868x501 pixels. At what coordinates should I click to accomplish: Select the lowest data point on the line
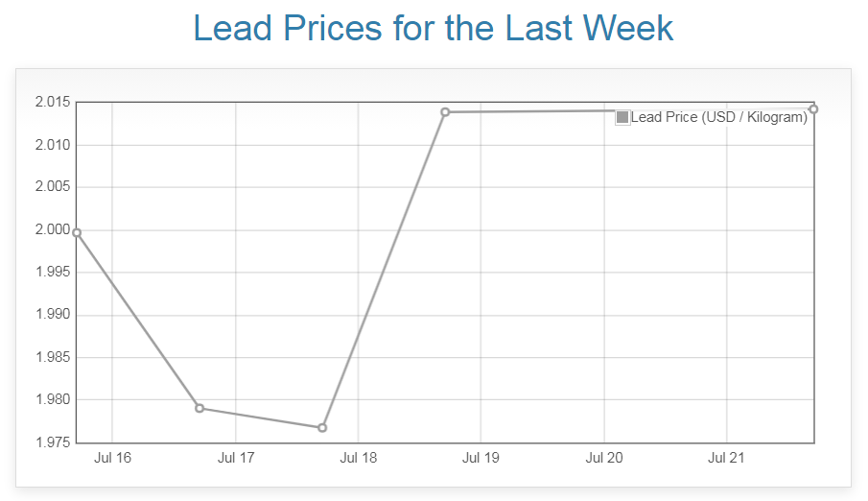322,427
